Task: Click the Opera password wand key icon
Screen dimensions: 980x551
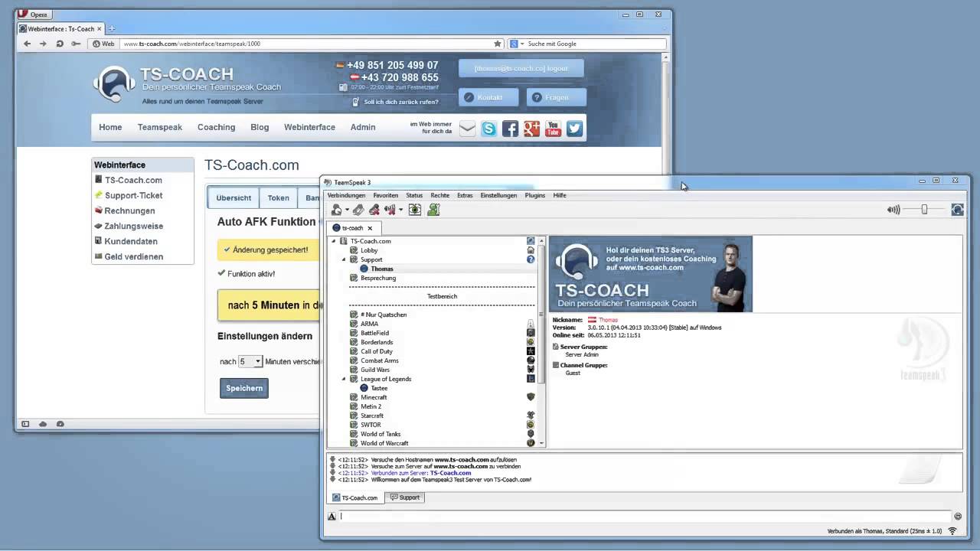Action: (x=76, y=44)
